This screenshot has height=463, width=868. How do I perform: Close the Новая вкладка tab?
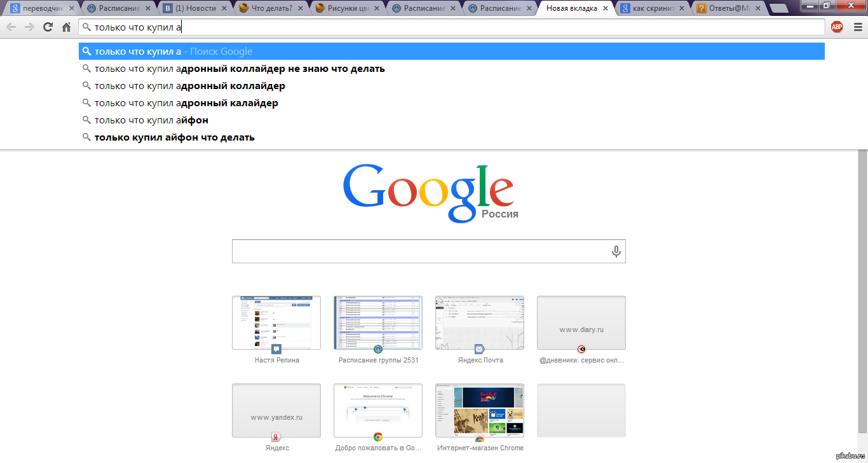point(606,9)
